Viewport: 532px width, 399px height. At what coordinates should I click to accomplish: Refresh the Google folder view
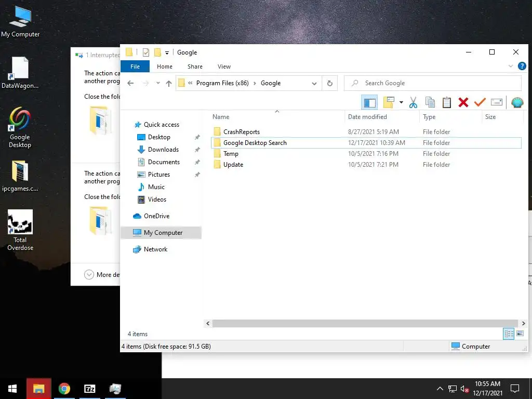click(x=329, y=84)
